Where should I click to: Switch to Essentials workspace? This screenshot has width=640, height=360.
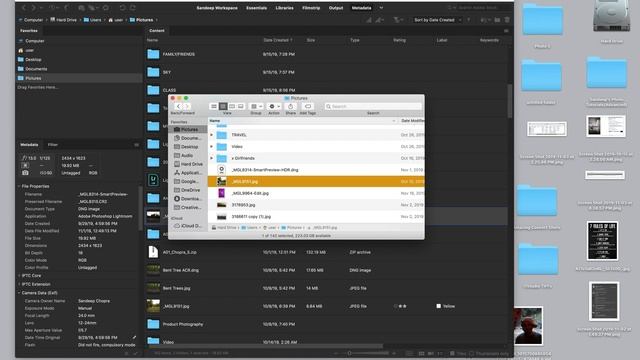[256, 8]
